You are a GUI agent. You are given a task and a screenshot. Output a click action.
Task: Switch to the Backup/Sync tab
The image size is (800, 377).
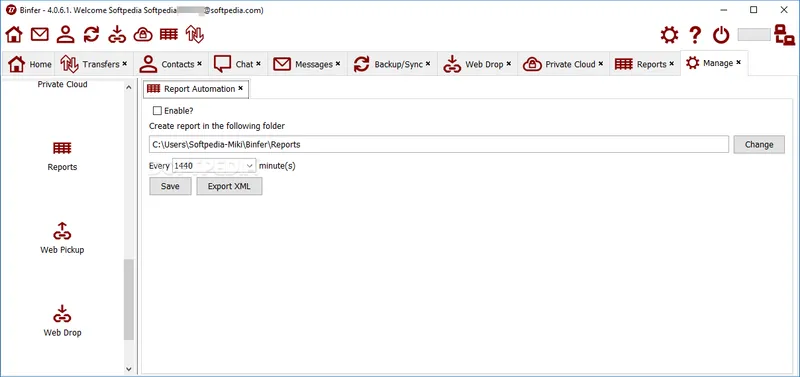(x=392, y=64)
